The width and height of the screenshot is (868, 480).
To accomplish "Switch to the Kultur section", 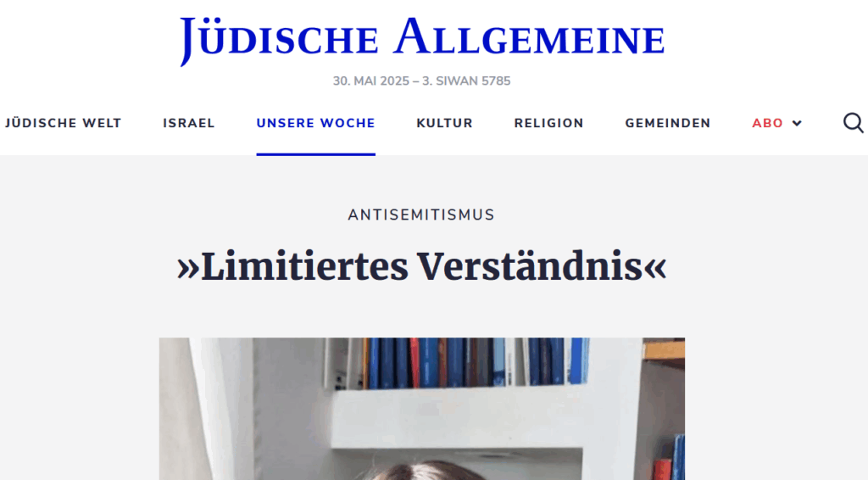I will point(444,123).
